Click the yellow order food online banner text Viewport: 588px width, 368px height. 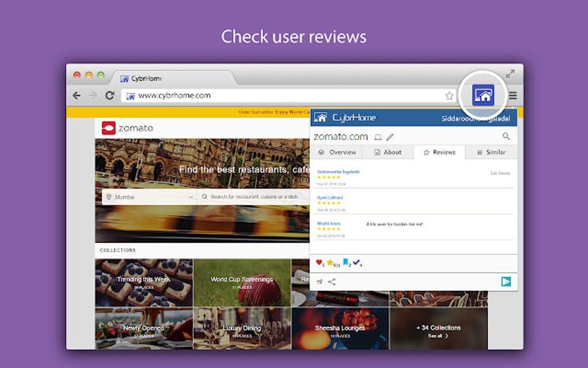[x=274, y=112]
